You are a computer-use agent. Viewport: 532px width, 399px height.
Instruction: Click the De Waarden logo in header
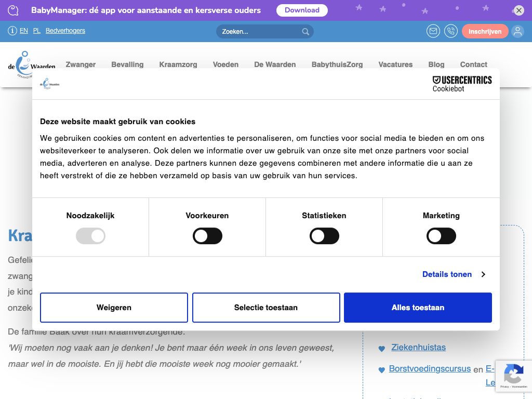31,65
